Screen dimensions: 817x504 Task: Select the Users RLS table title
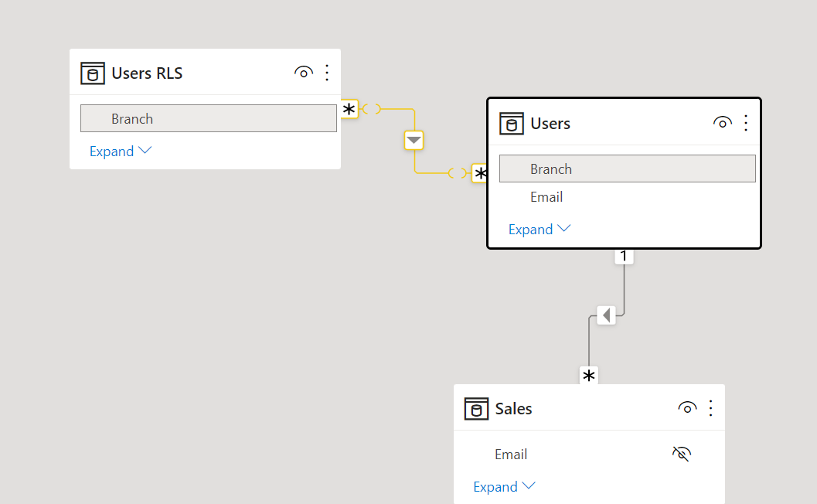147,73
